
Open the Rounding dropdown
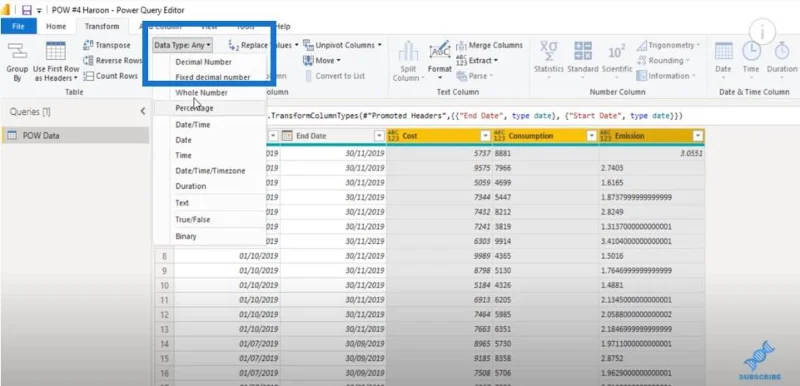coord(662,61)
